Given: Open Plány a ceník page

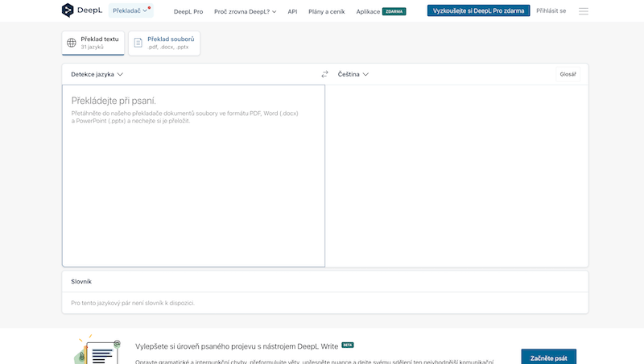Looking at the screenshot, I should click(x=327, y=12).
